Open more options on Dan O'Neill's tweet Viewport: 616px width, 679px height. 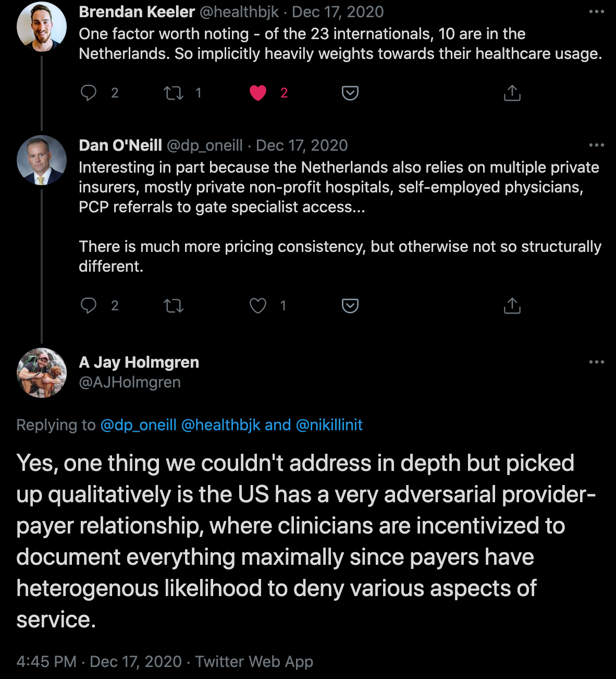pyautogui.click(x=596, y=145)
